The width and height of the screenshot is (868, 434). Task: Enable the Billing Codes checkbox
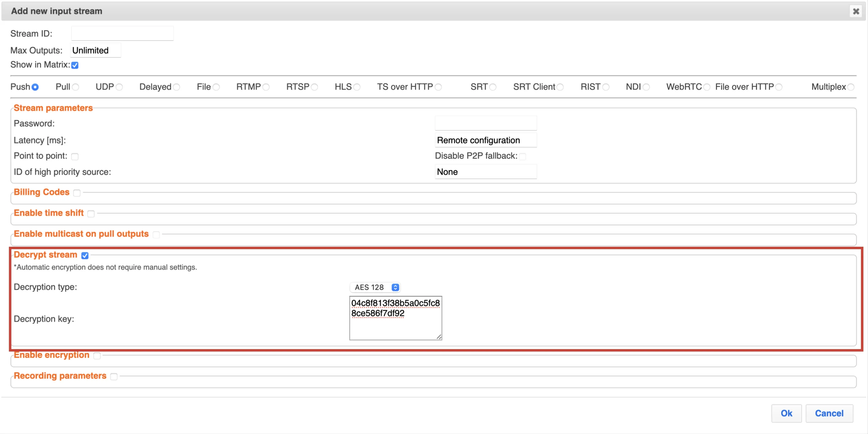click(x=77, y=193)
